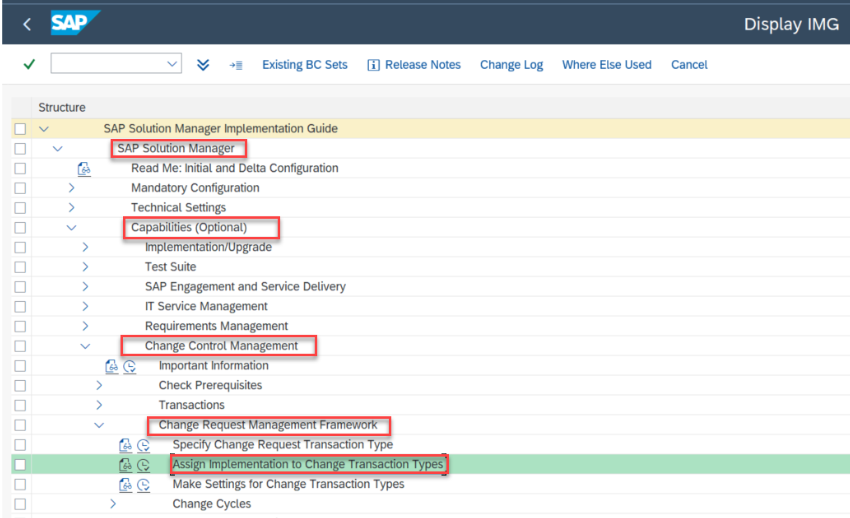850x518 pixels.
Task: Tick checkbox for Change Cycles row
Action: click(x=20, y=504)
